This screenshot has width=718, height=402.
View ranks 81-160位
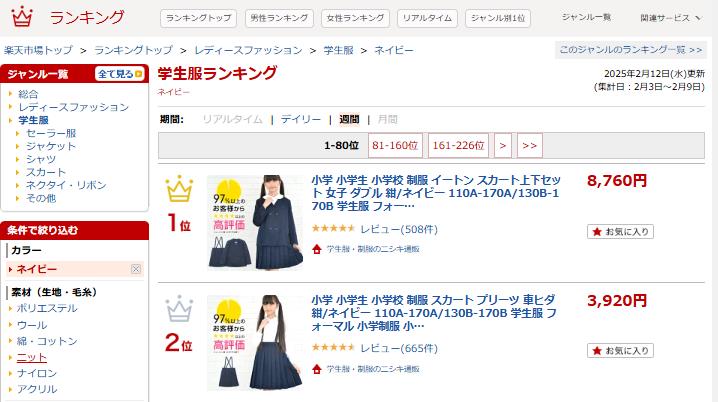pyautogui.click(x=395, y=146)
